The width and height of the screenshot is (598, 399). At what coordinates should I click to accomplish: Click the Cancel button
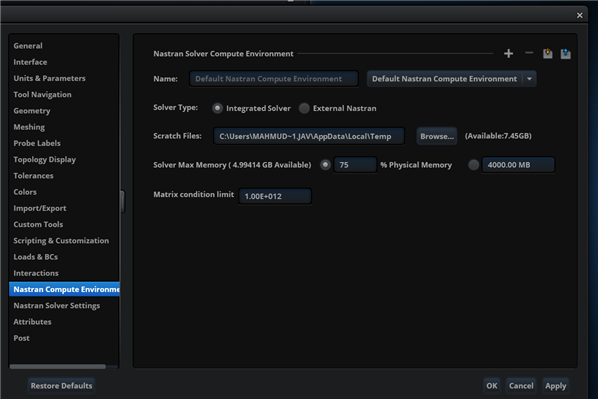[x=521, y=386]
